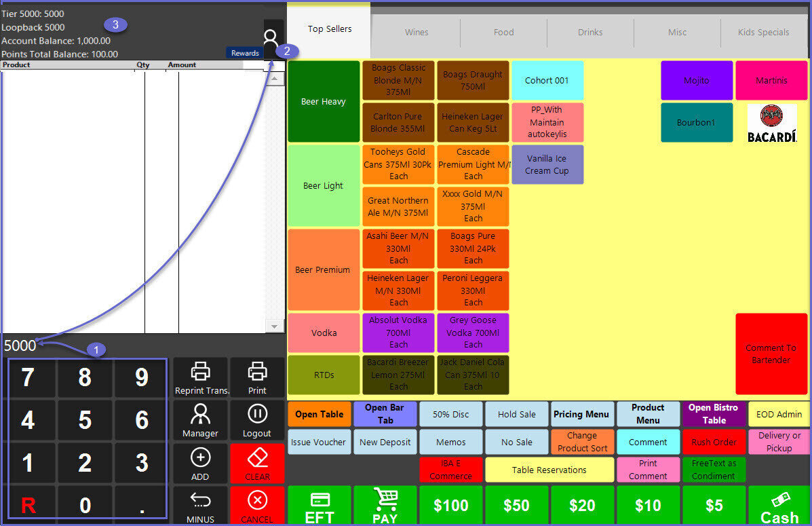The width and height of the screenshot is (812, 526).
Task: Add Grey Goose Vodka 700Ml
Action: [x=473, y=333]
